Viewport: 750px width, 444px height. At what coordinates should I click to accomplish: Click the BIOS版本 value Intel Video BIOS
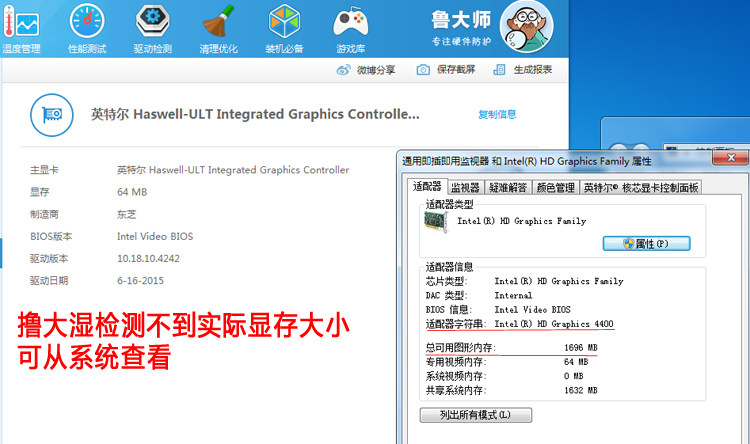tap(155, 236)
